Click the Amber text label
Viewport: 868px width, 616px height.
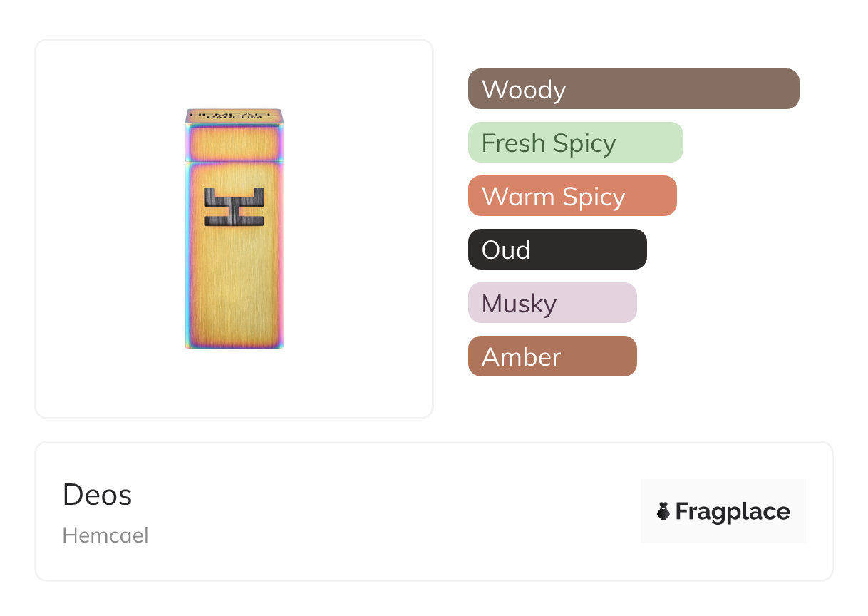(521, 357)
